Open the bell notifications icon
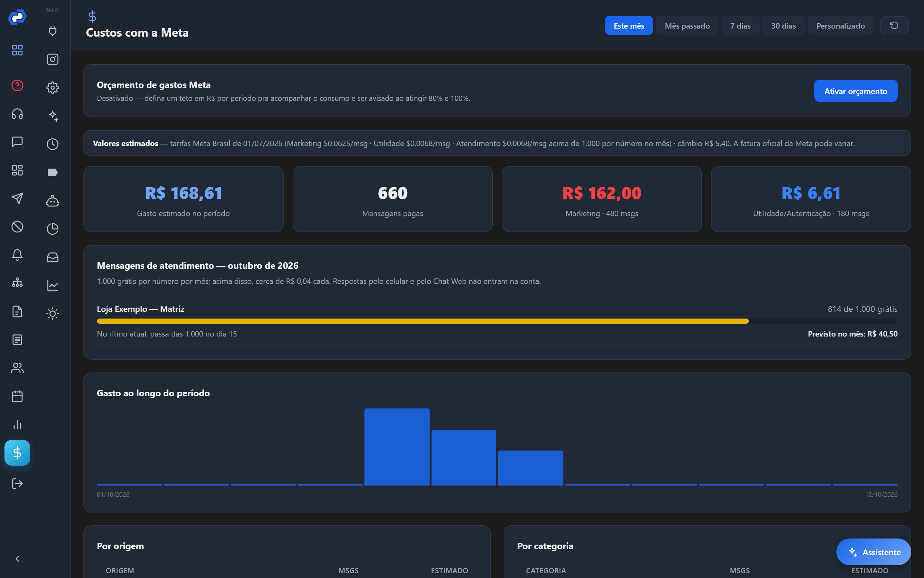Viewport: 924px width, 578px height. [17, 255]
